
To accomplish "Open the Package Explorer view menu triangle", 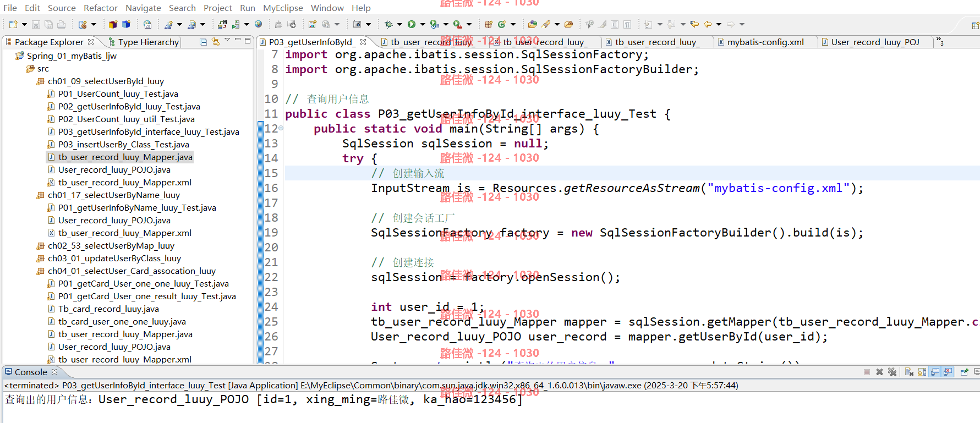I will pyautogui.click(x=227, y=40).
